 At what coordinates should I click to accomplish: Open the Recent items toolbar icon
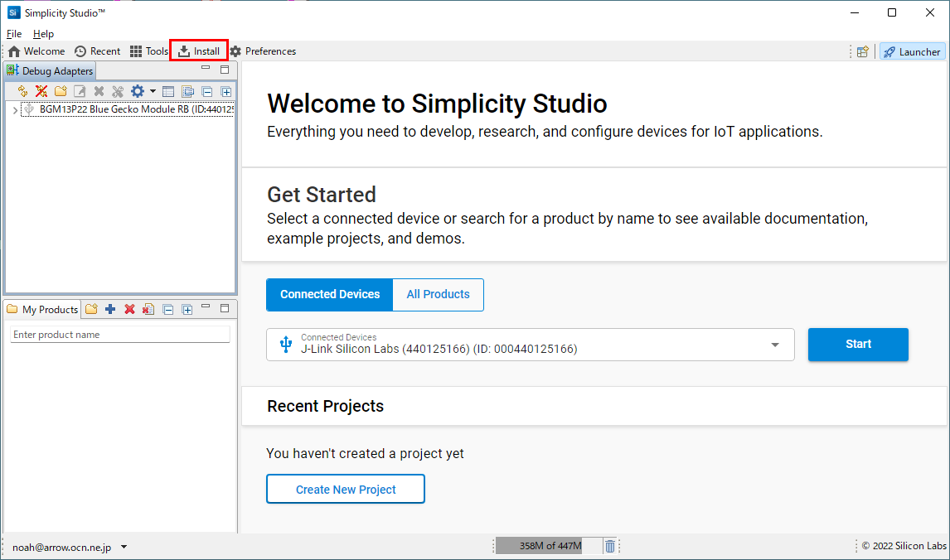pos(97,51)
